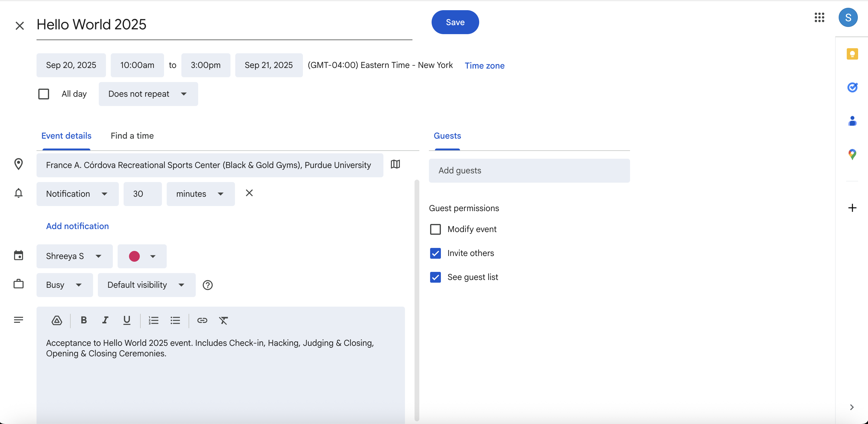Viewport: 868px width, 424px height.
Task: Toggle italic text formatting
Action: (x=105, y=320)
